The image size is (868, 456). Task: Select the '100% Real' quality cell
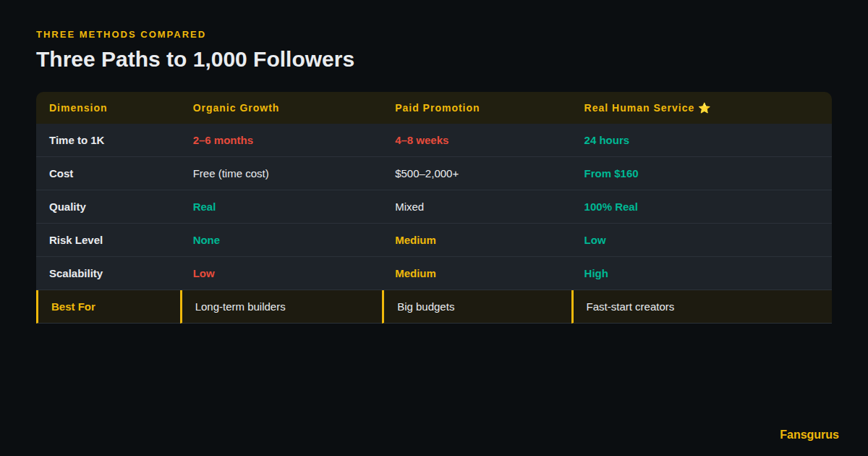coord(610,207)
